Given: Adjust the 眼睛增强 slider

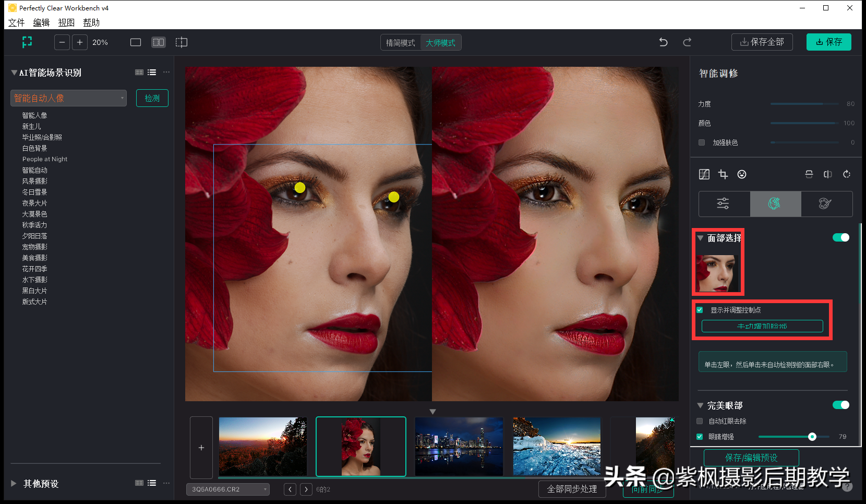Looking at the screenshot, I should (812, 437).
